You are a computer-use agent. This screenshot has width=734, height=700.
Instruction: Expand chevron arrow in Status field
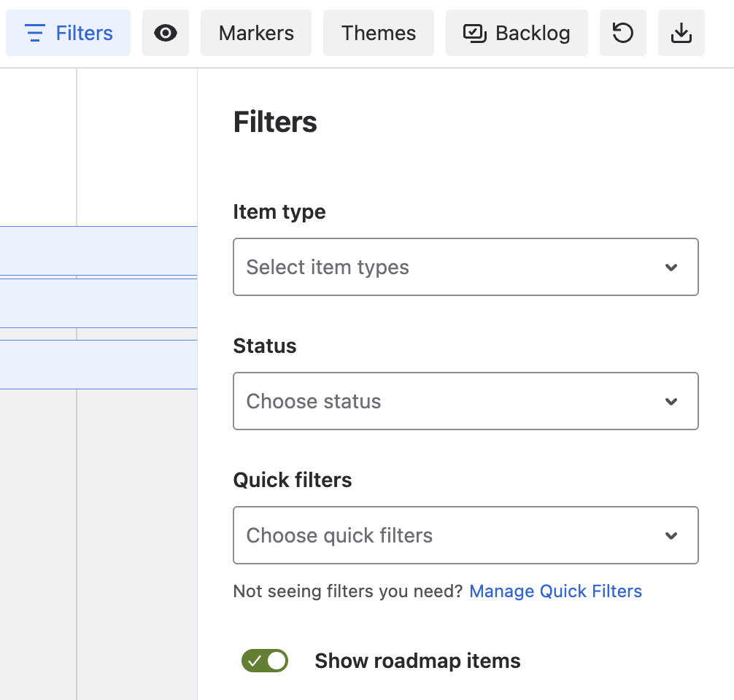tap(671, 402)
